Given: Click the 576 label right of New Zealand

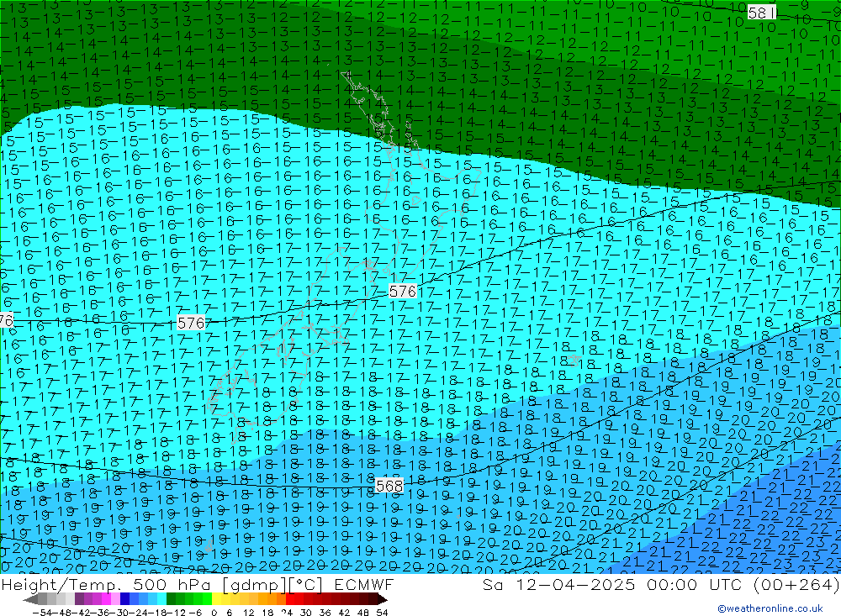Looking at the screenshot, I should 402,291.
